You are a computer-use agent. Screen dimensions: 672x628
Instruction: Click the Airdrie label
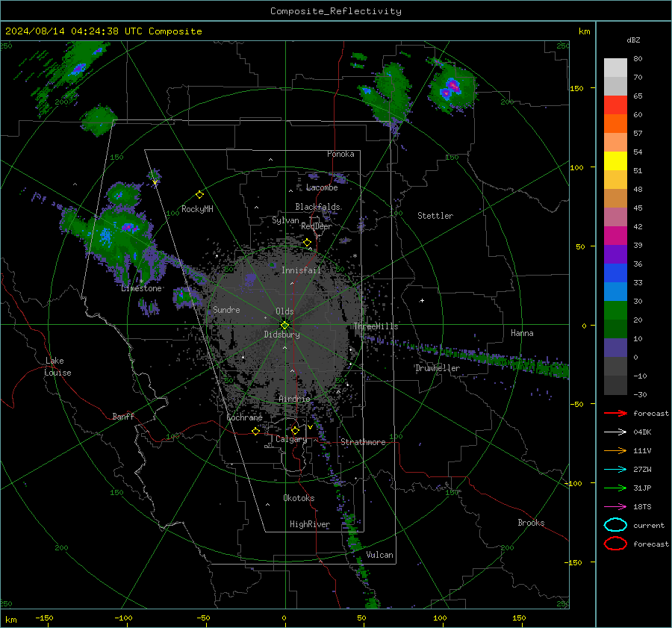294,399
